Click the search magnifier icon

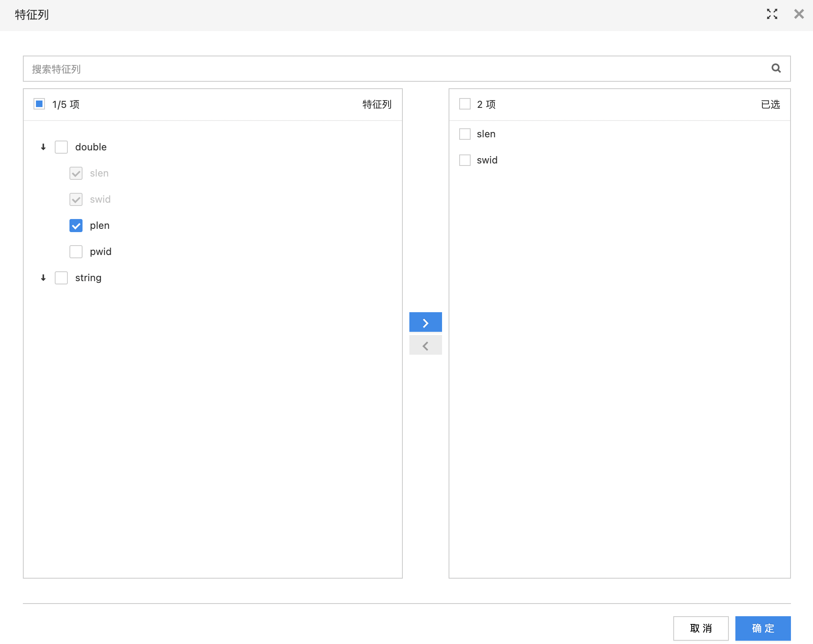[x=776, y=68]
